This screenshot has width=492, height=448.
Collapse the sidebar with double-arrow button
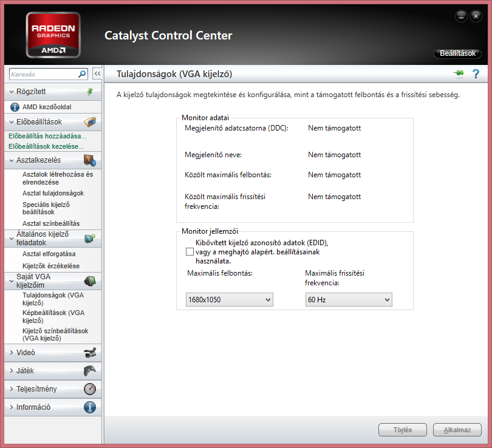point(97,74)
